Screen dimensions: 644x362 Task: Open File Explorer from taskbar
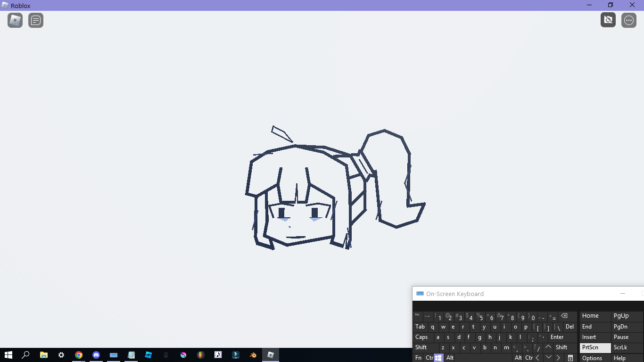coord(43,355)
